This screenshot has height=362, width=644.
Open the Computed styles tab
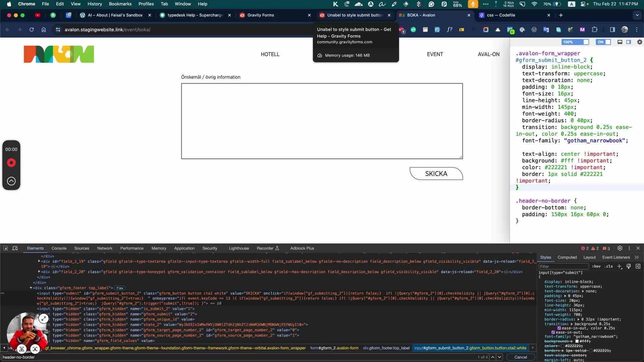[x=567, y=257]
